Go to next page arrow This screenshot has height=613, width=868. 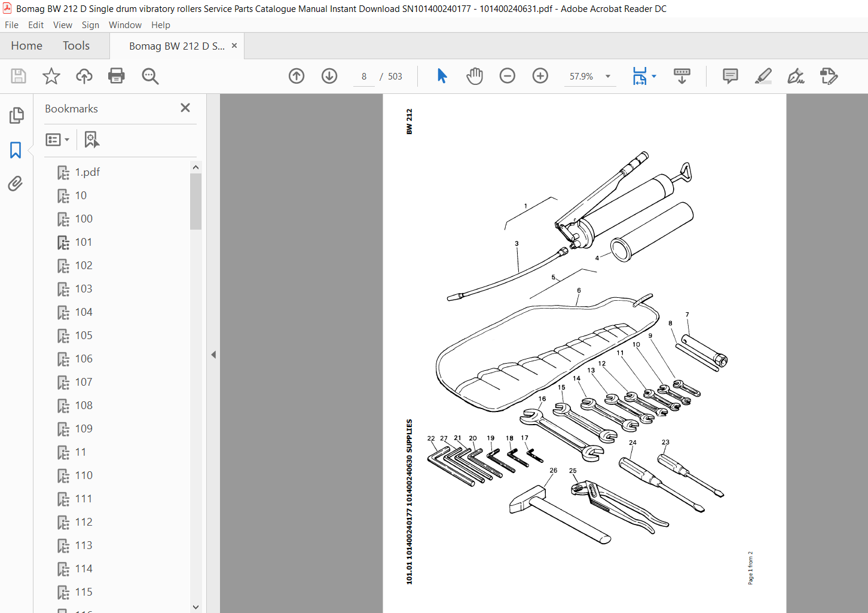coord(329,76)
